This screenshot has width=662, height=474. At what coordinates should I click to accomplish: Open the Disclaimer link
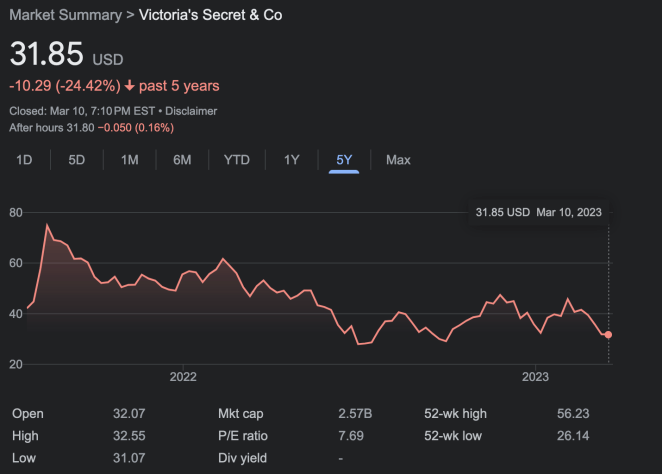coord(190,111)
